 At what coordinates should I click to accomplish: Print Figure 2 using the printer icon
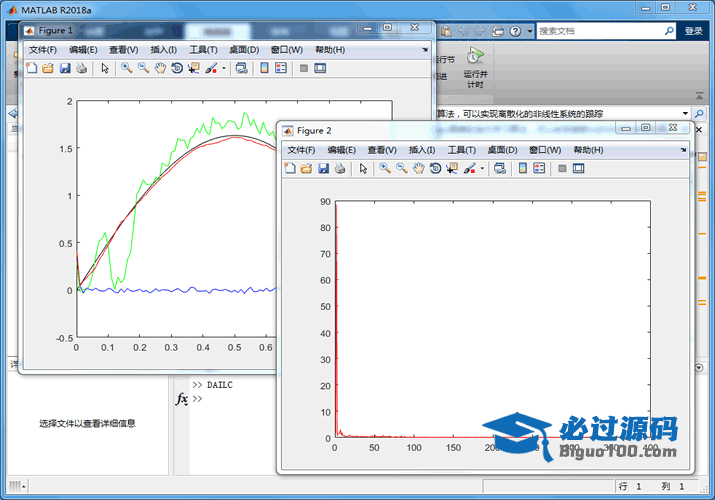340,169
